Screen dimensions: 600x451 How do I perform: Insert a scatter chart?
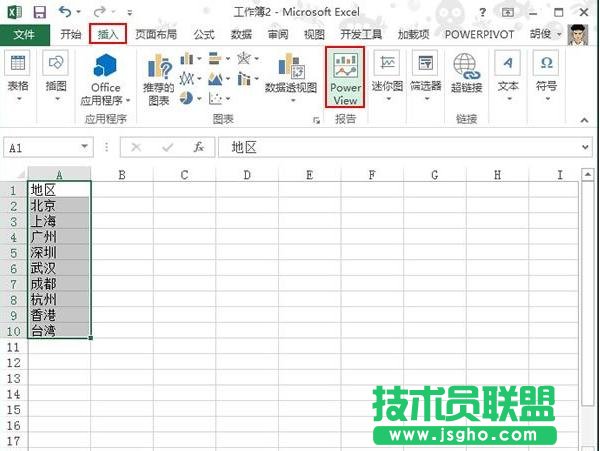(x=219, y=99)
